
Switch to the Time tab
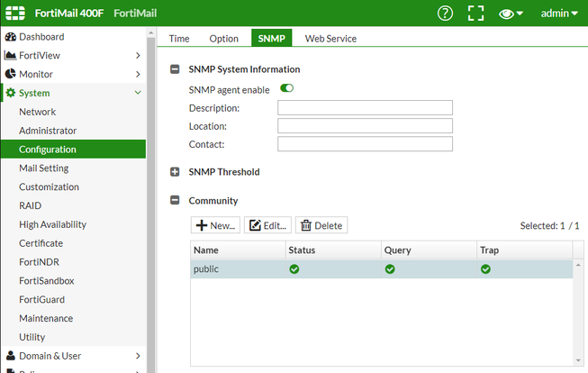tap(179, 39)
